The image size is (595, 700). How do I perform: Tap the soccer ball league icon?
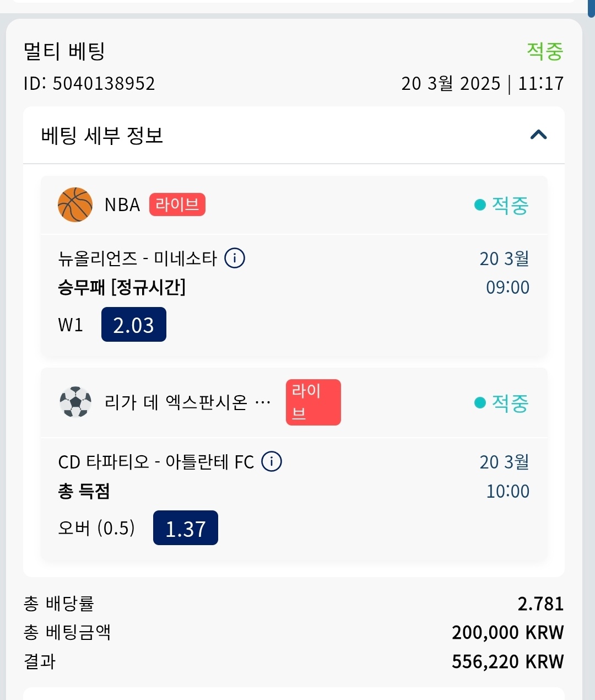pos(75,402)
